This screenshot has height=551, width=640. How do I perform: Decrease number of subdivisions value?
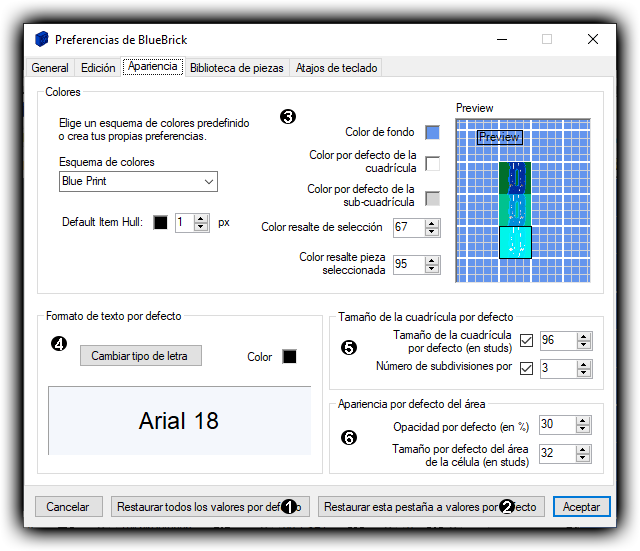click(584, 373)
